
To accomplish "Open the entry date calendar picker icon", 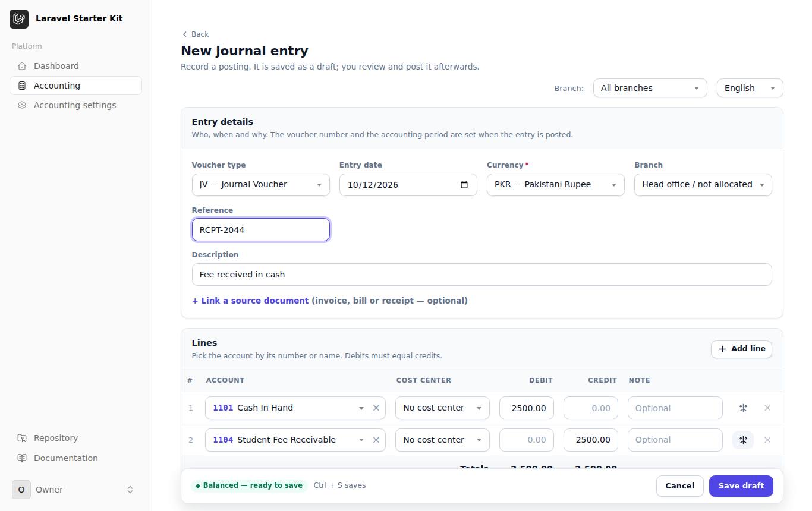I will coord(464,185).
